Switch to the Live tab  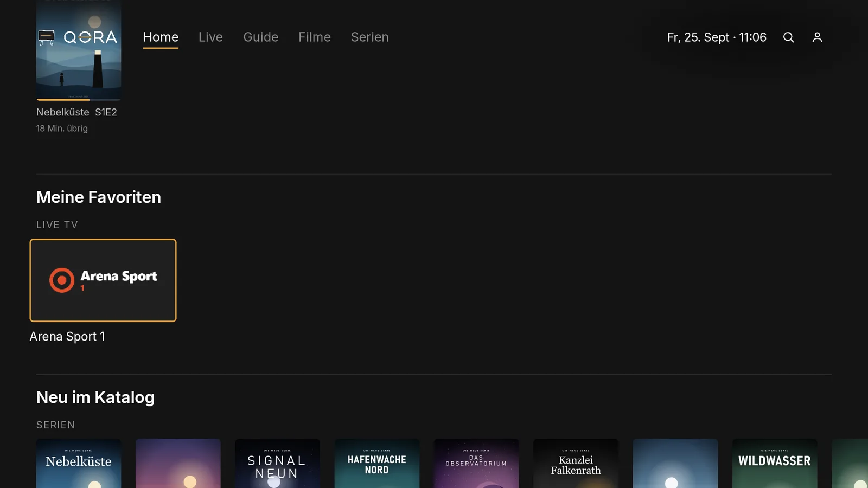click(210, 37)
